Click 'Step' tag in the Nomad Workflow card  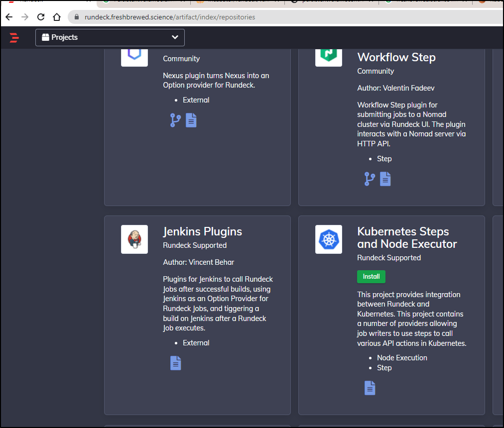pyautogui.click(x=384, y=159)
